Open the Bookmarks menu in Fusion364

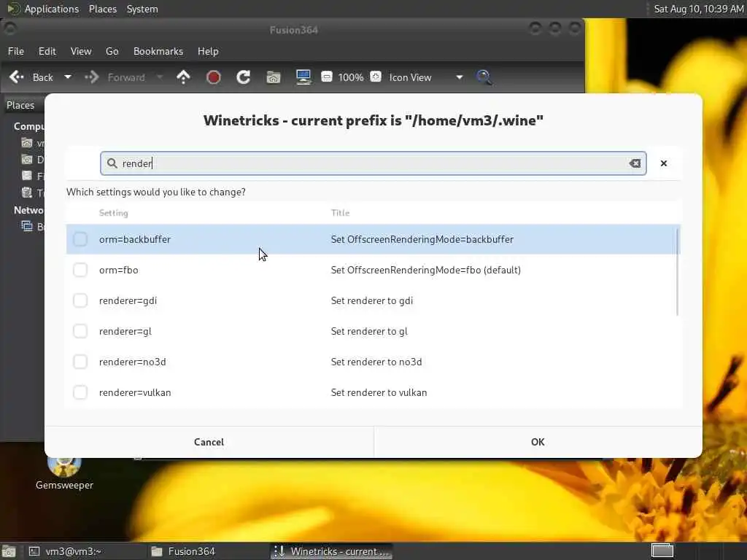[158, 51]
